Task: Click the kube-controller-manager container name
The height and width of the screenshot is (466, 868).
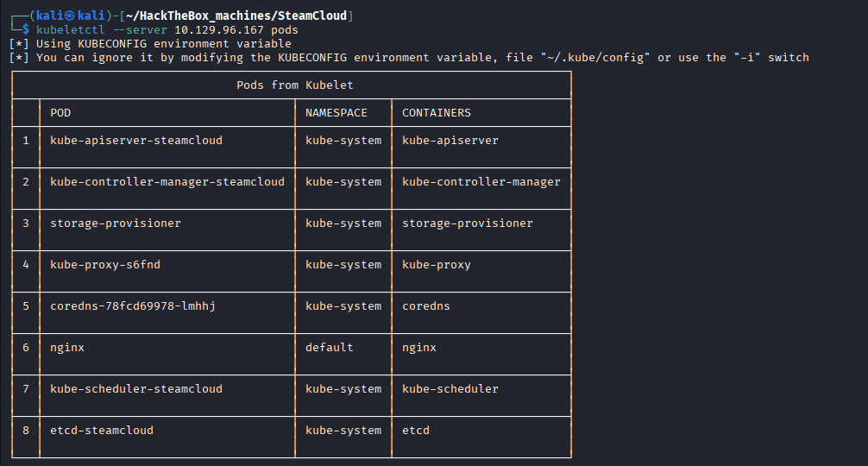Action: click(481, 182)
